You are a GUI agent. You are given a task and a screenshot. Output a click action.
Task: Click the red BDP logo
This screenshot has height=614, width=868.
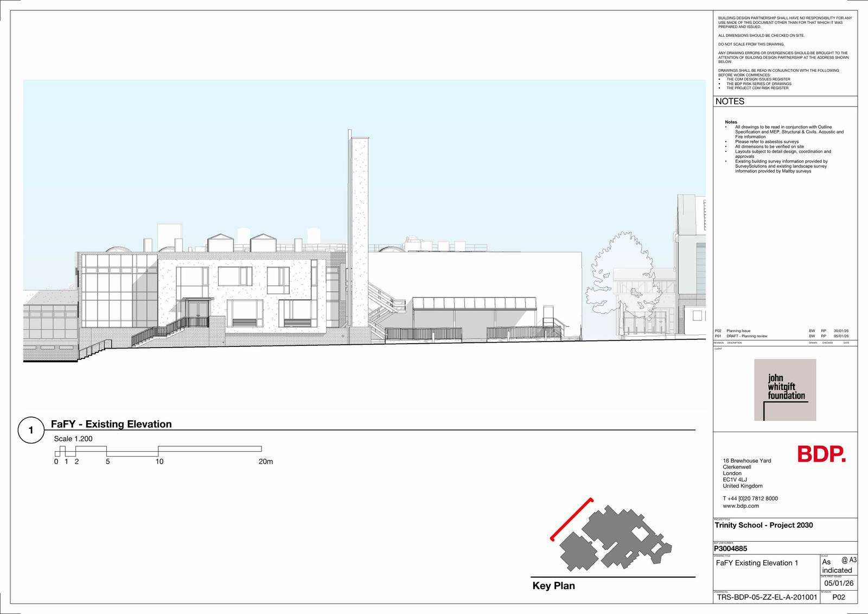tap(821, 454)
